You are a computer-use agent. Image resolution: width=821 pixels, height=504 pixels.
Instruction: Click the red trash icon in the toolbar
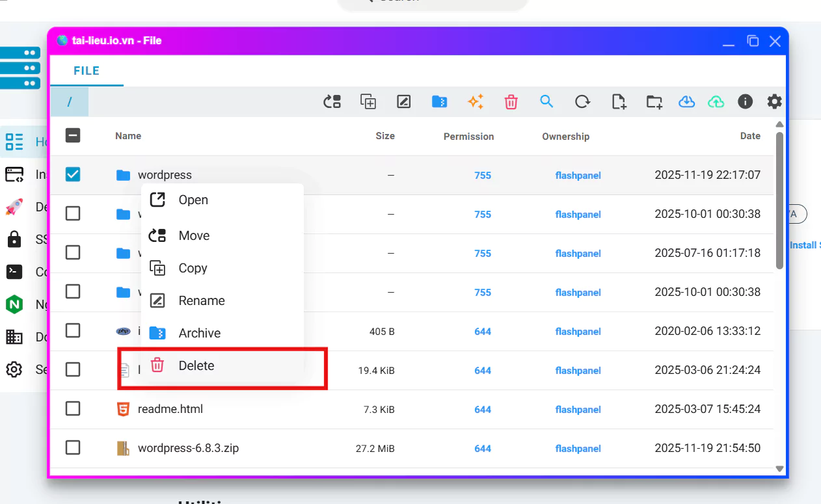[x=511, y=101]
